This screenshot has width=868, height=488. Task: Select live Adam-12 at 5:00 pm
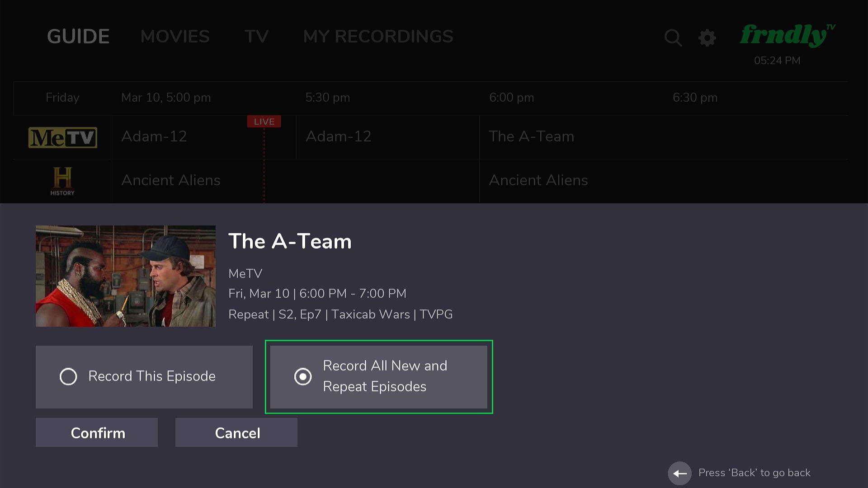154,136
